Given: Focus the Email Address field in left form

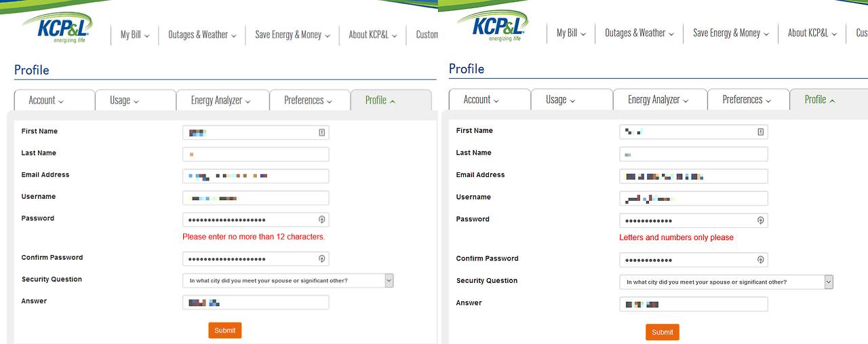Looking at the screenshot, I should coord(256,176).
